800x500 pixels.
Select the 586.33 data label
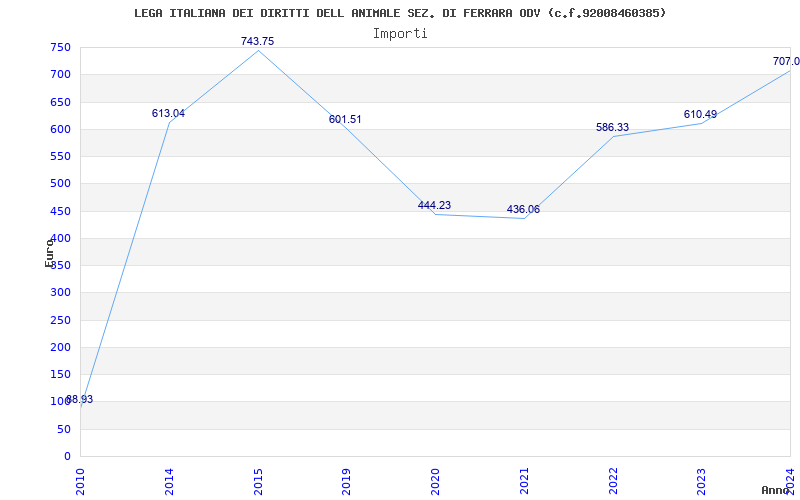[612, 128]
